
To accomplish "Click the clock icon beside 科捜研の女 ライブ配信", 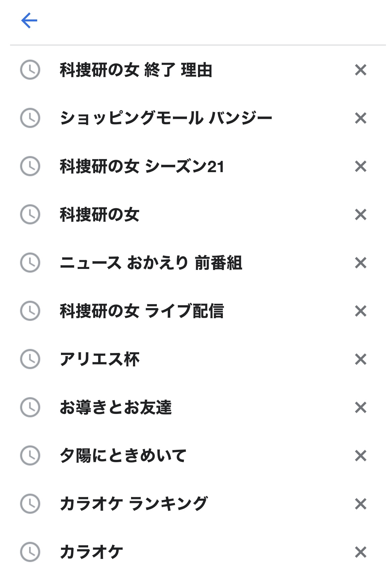I will [30, 311].
